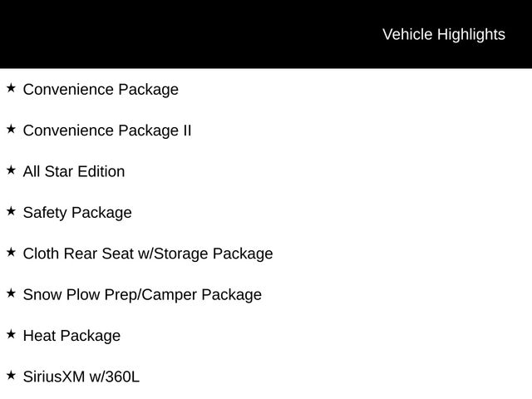Open the Convenience Package II highlight
532x399 pixels.
(x=107, y=131)
